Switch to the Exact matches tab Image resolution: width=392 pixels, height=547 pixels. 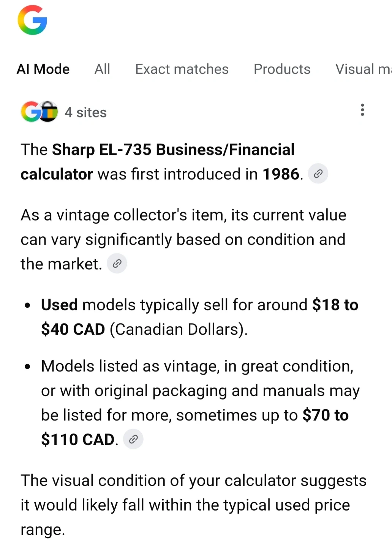[182, 69]
